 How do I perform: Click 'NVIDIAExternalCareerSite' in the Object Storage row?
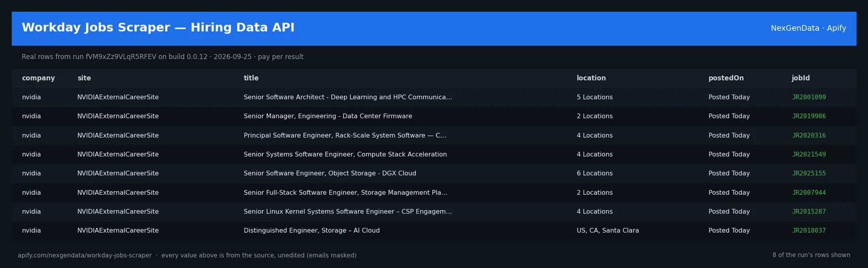118,174
